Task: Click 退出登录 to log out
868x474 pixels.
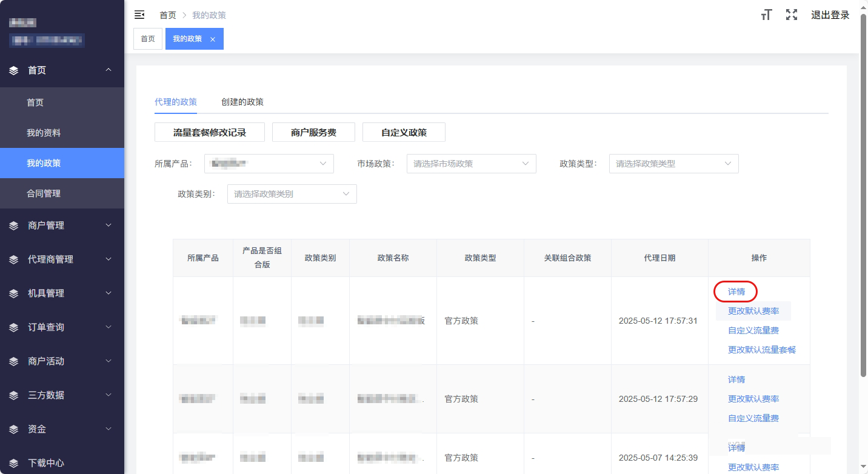Action: [x=830, y=15]
